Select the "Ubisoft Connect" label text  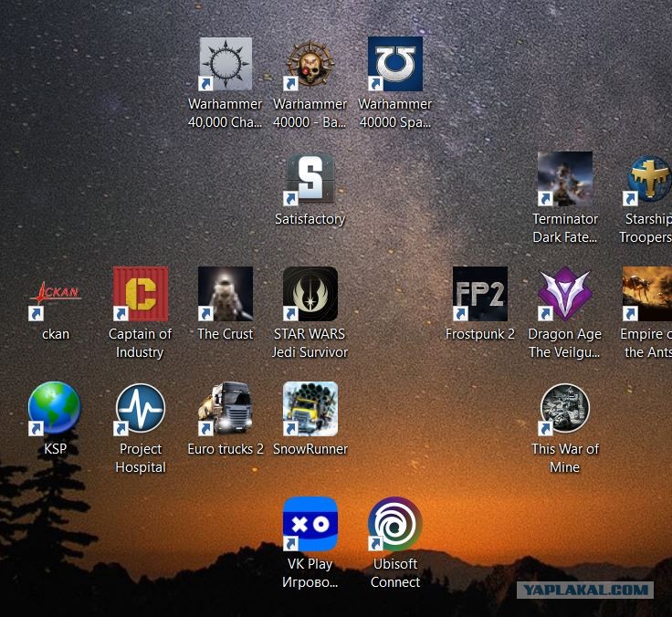tap(395, 573)
